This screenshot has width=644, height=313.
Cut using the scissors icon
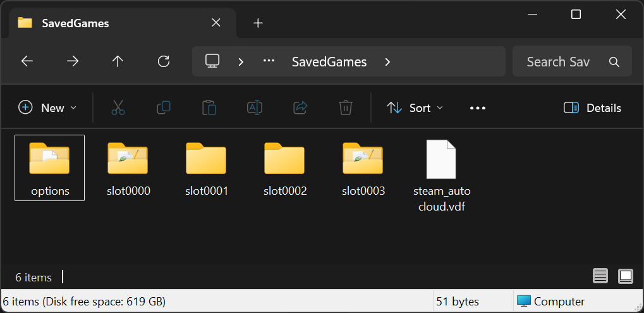point(118,108)
